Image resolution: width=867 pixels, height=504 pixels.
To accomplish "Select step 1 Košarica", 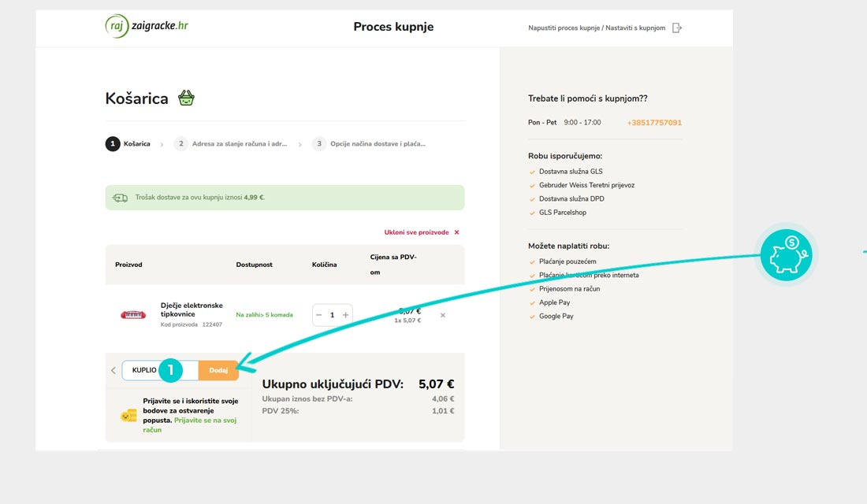I will 128,144.
